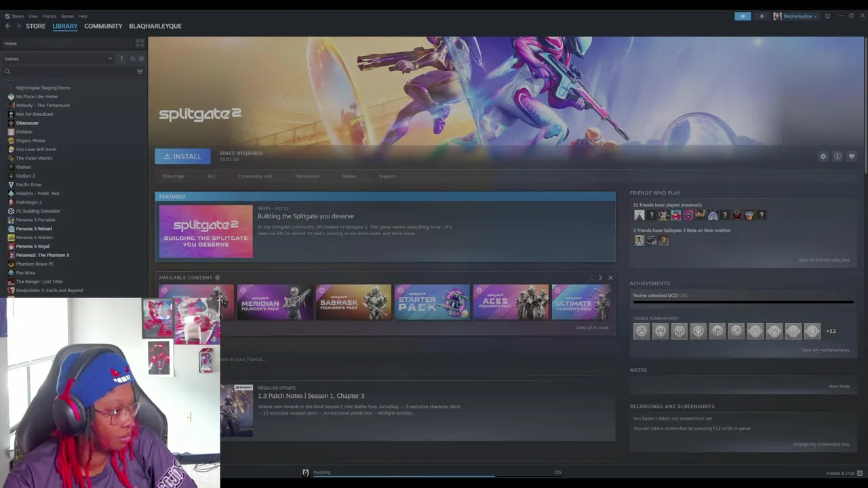Open Splitgate 2 Guides link
This screenshot has height=488, width=868.
pos(349,176)
